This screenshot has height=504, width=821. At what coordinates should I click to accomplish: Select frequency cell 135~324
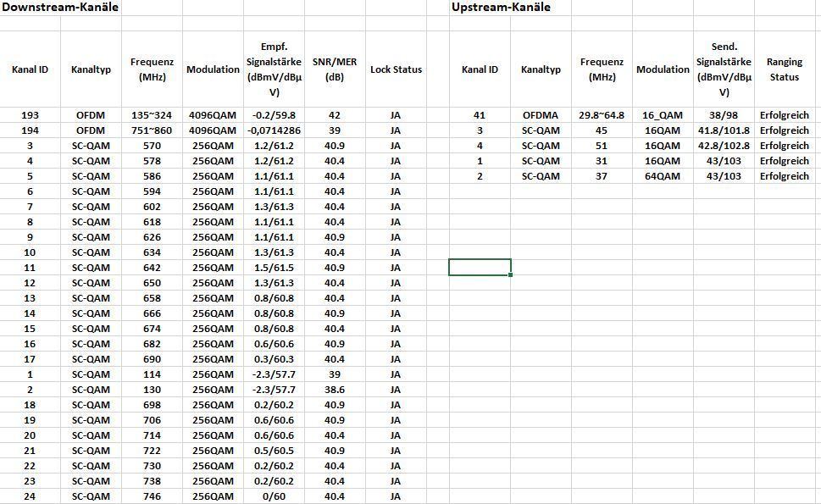click(x=152, y=115)
